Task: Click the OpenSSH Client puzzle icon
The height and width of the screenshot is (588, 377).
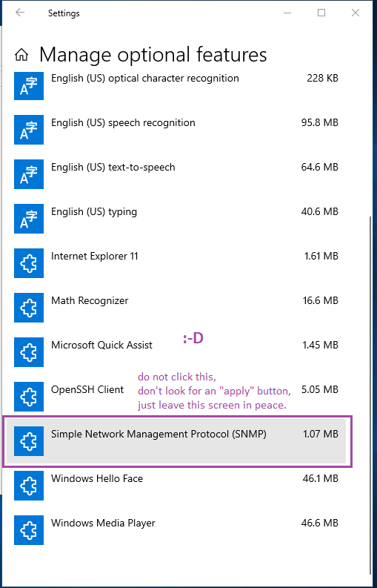Action: click(x=29, y=397)
